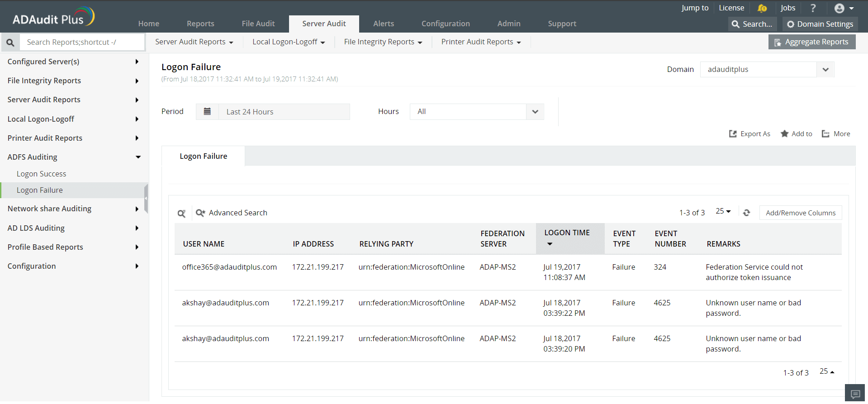This screenshot has width=868, height=404.
Task: Click the notification bell icon in header
Action: (x=762, y=8)
